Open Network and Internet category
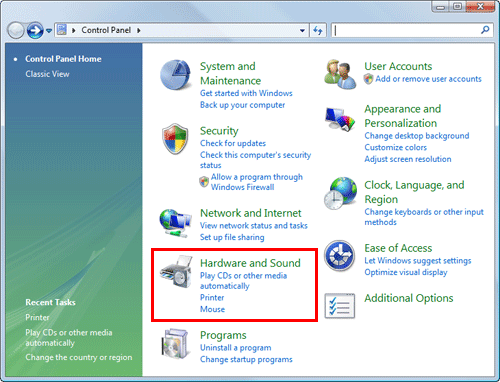Image resolution: width=500 pixels, height=382 pixels. [251, 213]
